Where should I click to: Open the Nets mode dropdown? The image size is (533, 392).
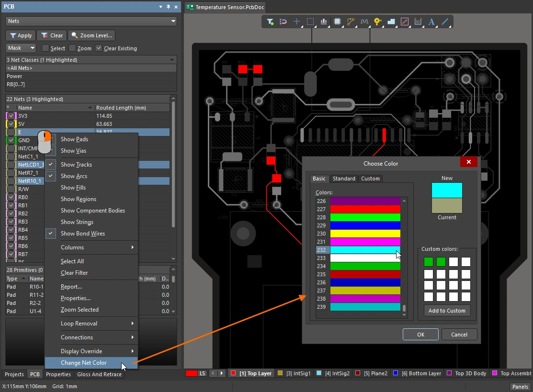coord(91,22)
